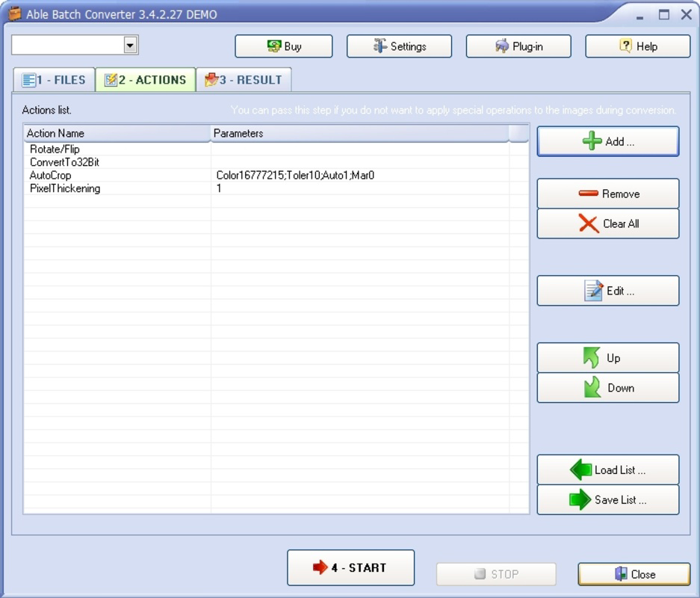
Task: Close the application using Close button
Action: pyautogui.click(x=634, y=574)
